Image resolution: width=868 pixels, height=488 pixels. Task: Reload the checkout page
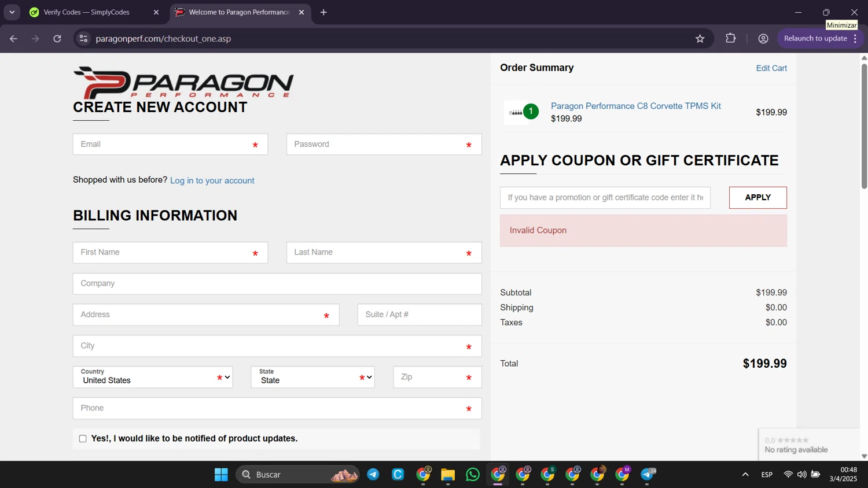click(57, 39)
